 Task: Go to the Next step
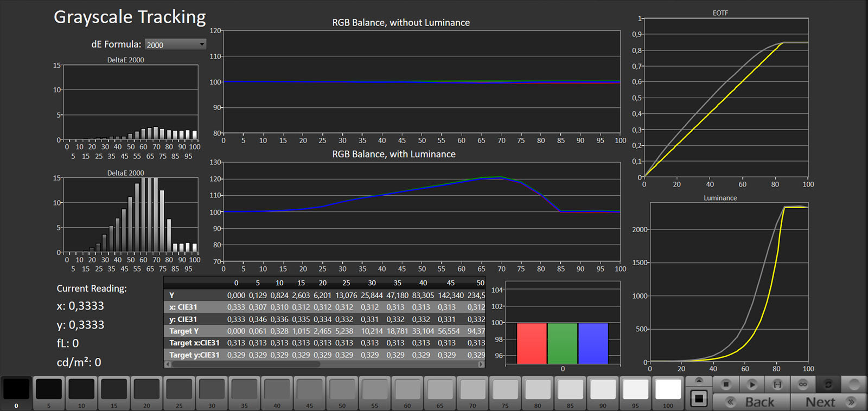pyautogui.click(x=828, y=402)
